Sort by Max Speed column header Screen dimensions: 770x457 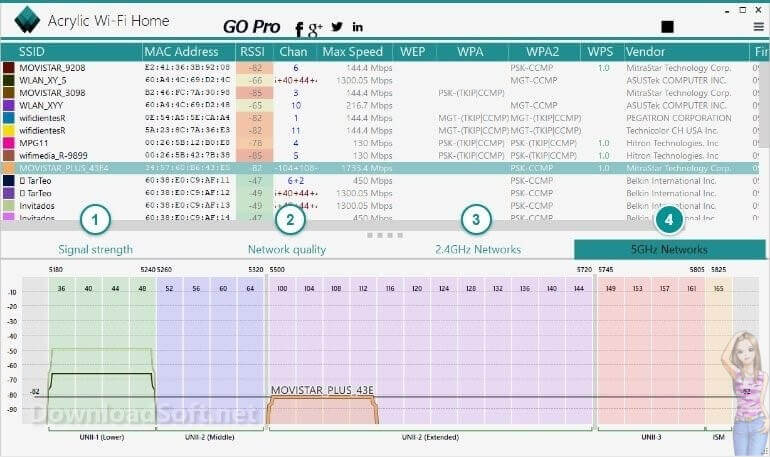(x=355, y=52)
